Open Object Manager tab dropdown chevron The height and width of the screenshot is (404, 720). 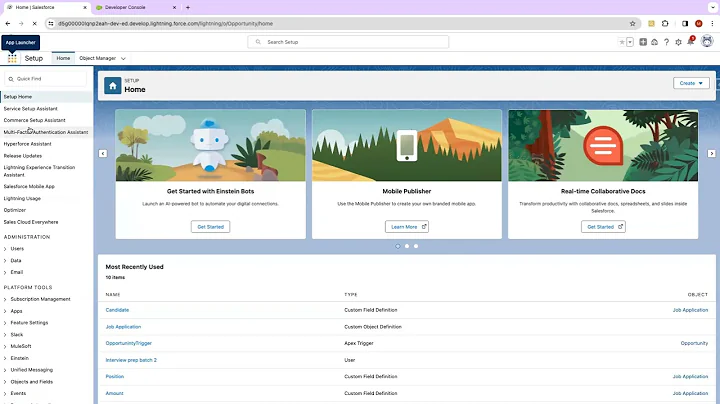point(123,58)
